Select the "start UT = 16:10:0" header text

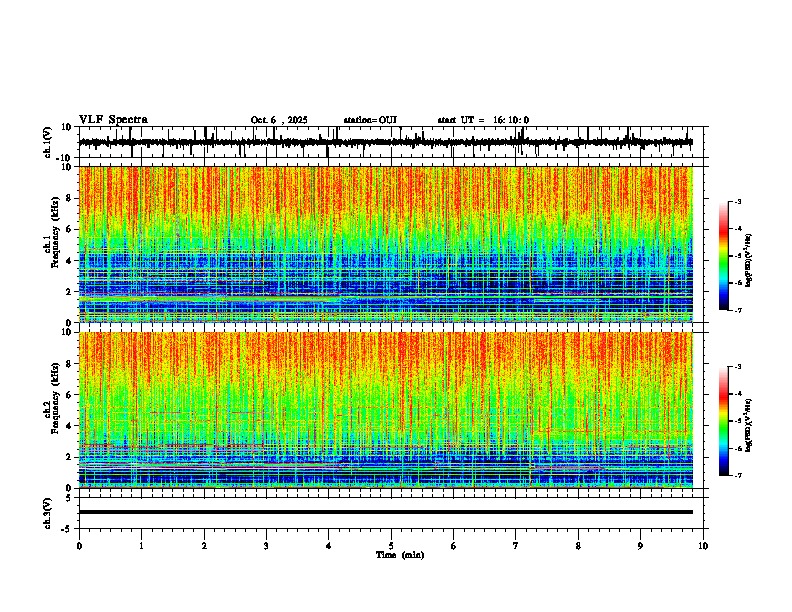tap(483, 120)
